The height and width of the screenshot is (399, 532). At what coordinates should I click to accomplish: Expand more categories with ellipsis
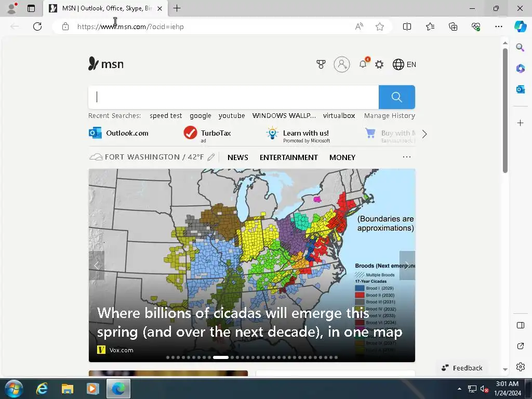406,157
